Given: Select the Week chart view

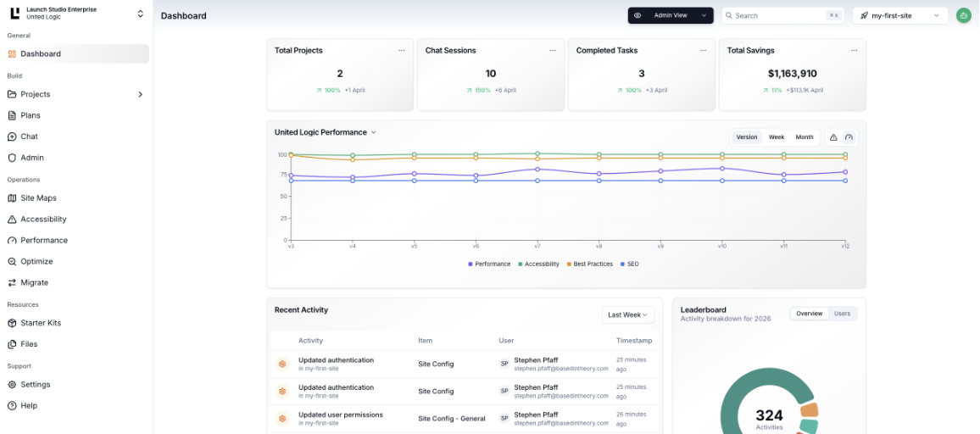Looking at the screenshot, I should 777,137.
